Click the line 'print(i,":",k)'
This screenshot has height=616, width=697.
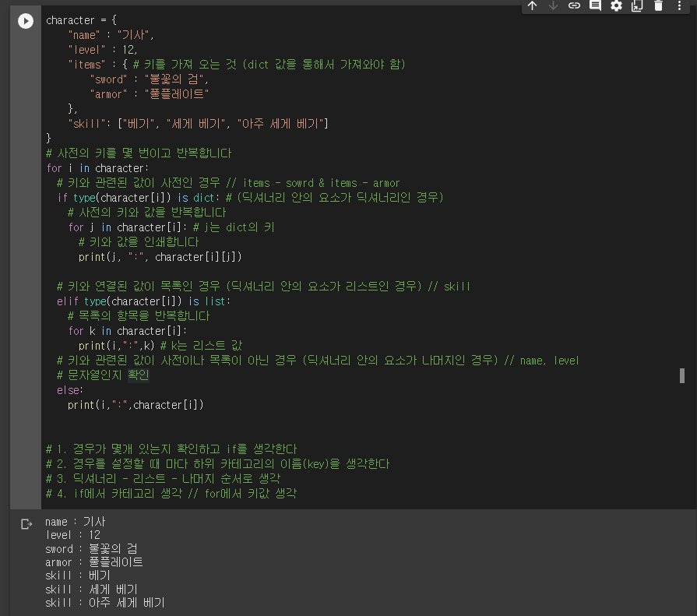point(117,346)
